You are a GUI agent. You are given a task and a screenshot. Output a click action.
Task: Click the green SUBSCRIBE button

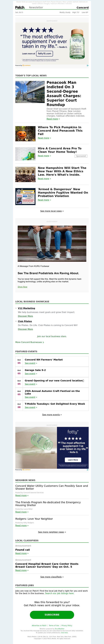(x=52, y=614)
